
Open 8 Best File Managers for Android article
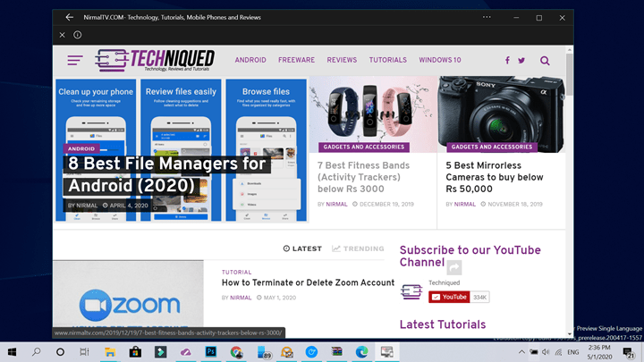[x=166, y=174]
